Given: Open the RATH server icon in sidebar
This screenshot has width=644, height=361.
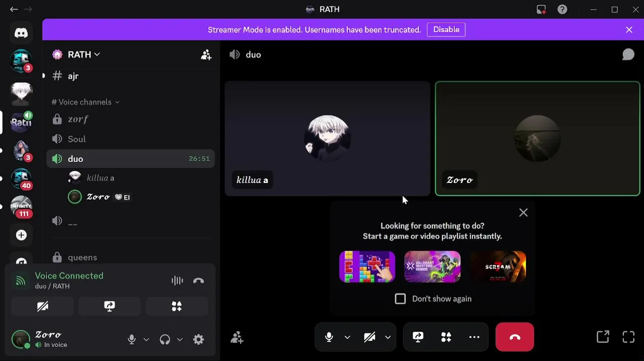Looking at the screenshot, I should coord(21,122).
